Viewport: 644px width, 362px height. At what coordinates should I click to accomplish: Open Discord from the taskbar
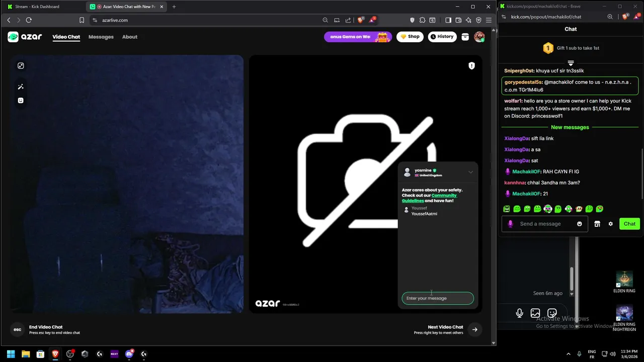(x=129, y=354)
